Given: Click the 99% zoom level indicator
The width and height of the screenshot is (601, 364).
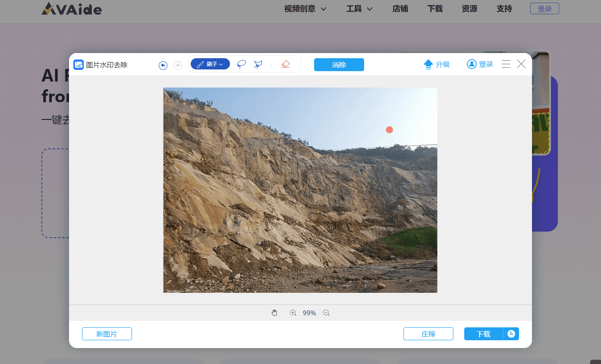Looking at the screenshot, I should coord(309,313).
